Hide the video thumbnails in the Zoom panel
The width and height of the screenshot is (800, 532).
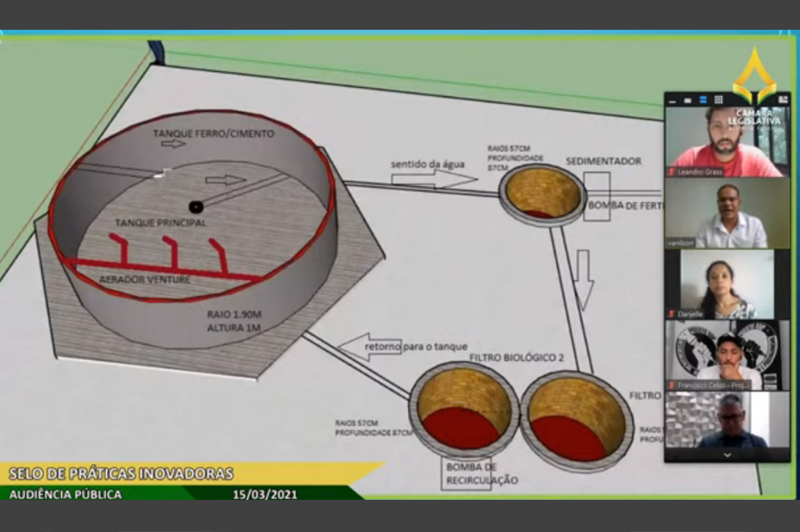point(672,100)
